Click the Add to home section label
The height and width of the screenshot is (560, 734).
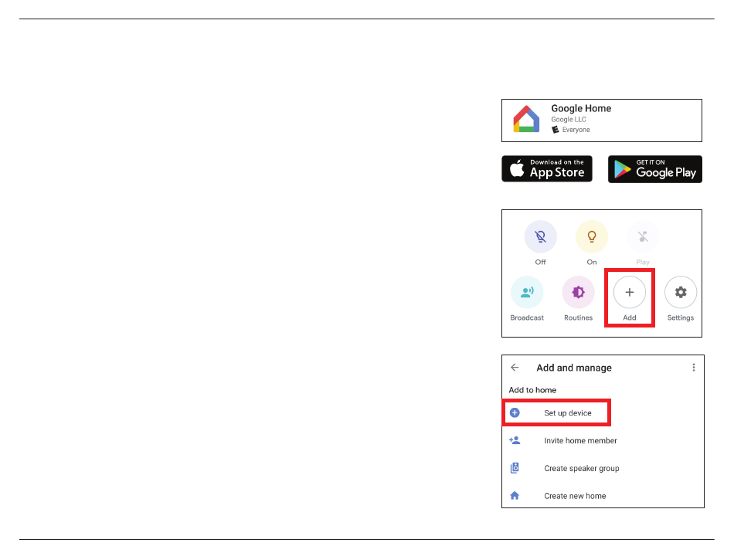click(x=532, y=390)
